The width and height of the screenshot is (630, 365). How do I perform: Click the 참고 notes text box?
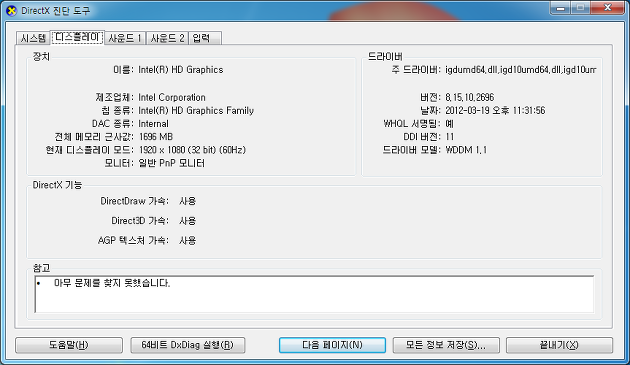tap(314, 294)
